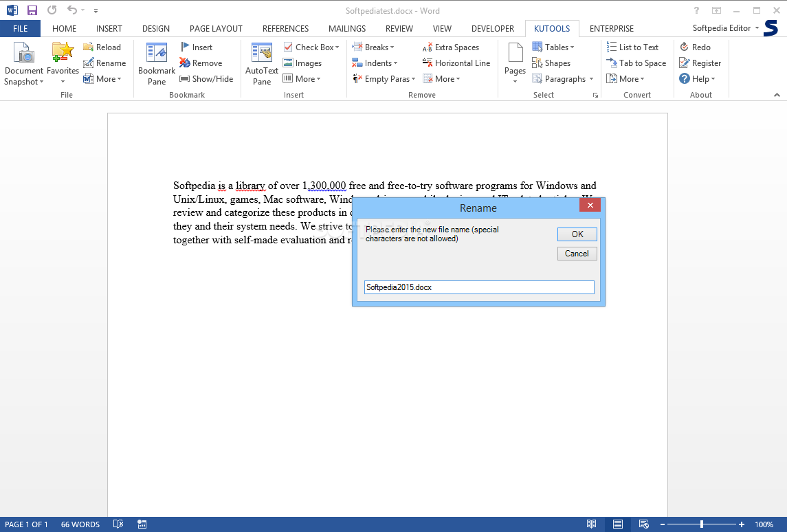Save document via Quick Access toolbar
This screenshot has width=787, height=532.
pos(32,10)
